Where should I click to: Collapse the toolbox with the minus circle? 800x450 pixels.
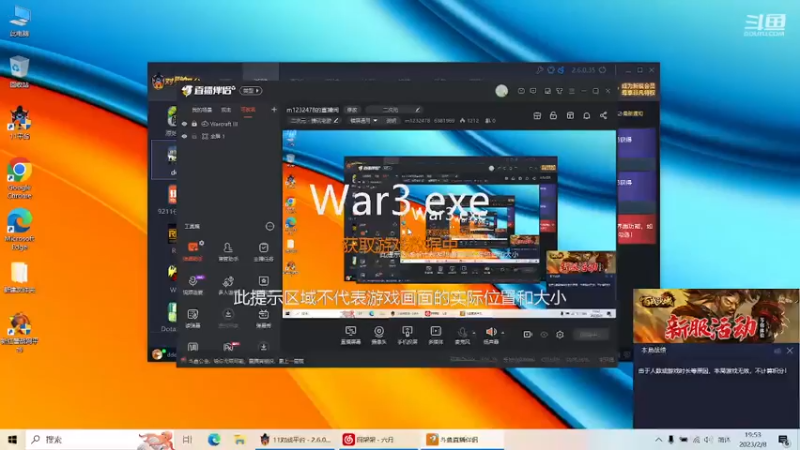tap(270, 226)
